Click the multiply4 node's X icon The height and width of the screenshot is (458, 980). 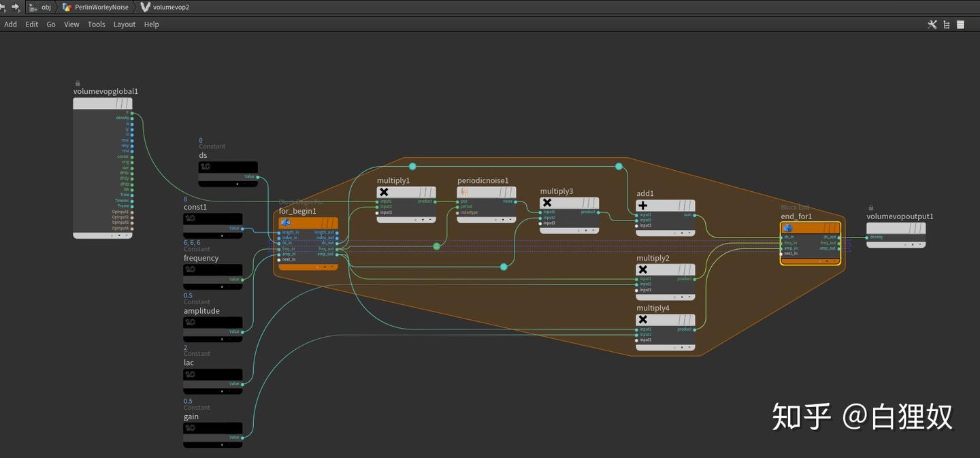tap(643, 320)
